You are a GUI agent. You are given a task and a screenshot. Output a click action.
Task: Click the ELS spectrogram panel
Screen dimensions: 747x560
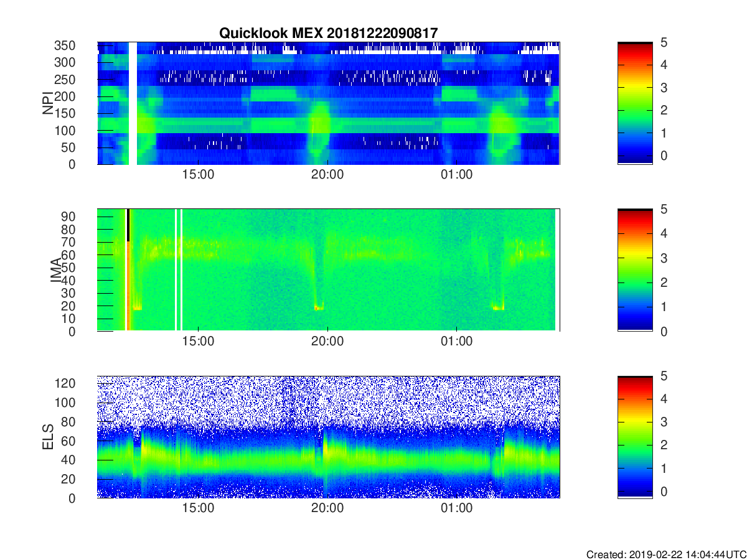click(328, 437)
